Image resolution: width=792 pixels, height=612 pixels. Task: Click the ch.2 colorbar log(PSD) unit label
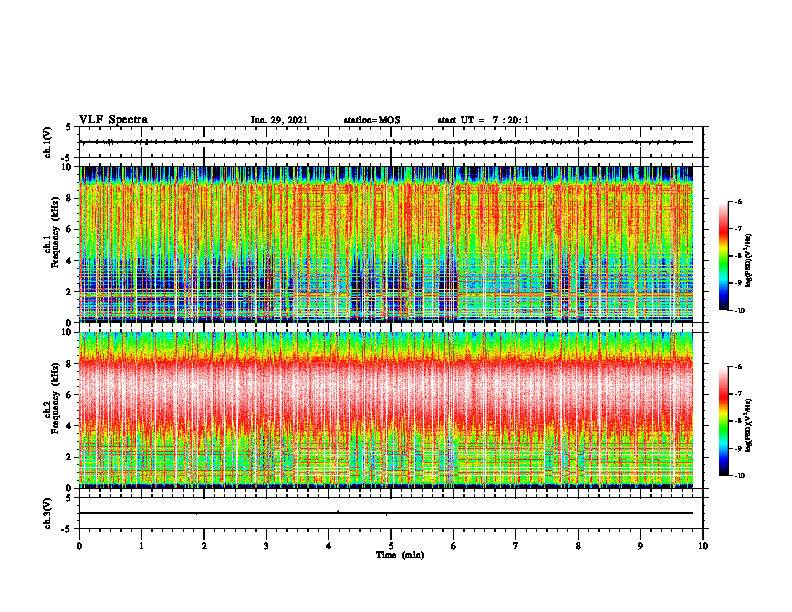749,425
